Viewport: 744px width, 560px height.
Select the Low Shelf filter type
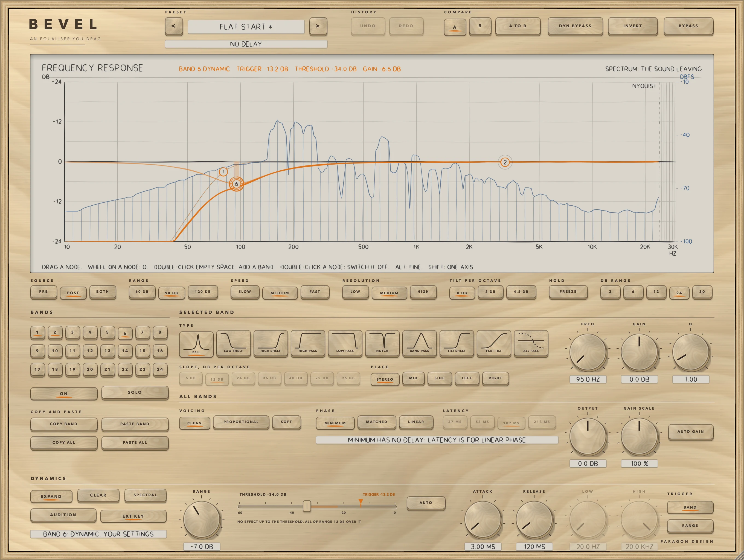tap(233, 343)
